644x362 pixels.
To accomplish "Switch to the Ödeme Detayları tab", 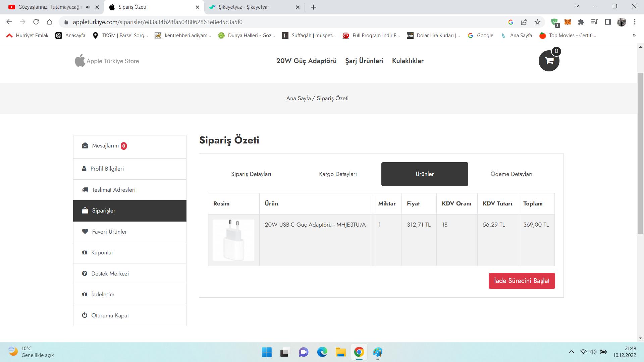I will tap(511, 174).
